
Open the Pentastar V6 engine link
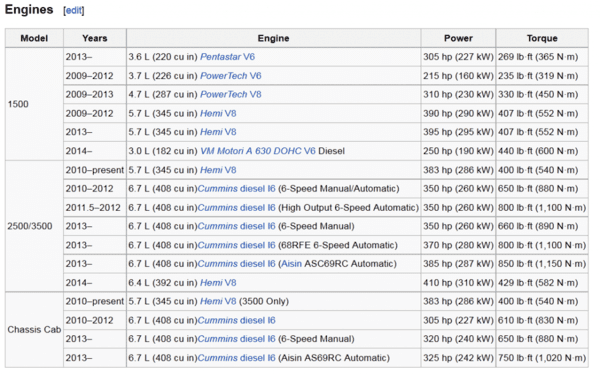click(227, 57)
